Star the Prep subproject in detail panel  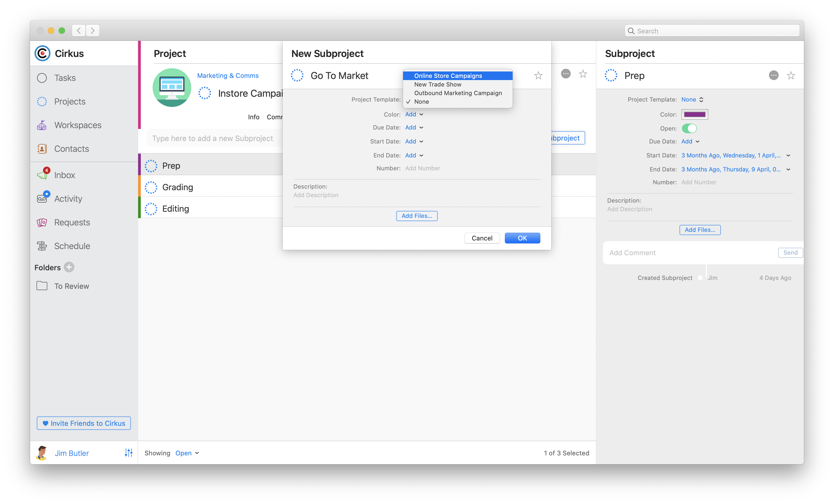(x=791, y=75)
